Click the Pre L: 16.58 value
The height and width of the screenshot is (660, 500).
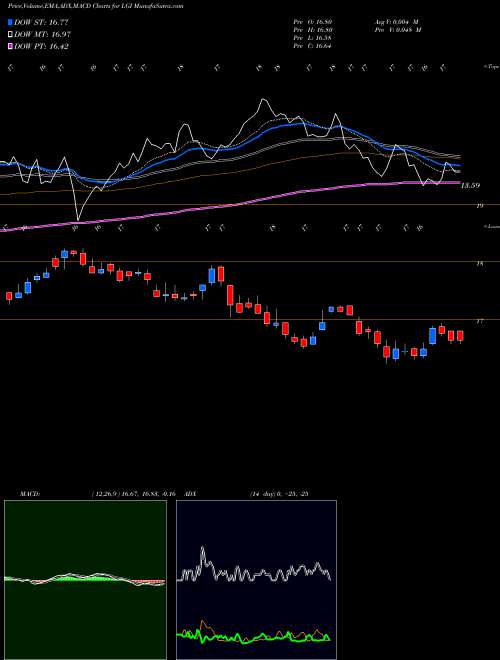point(313,38)
